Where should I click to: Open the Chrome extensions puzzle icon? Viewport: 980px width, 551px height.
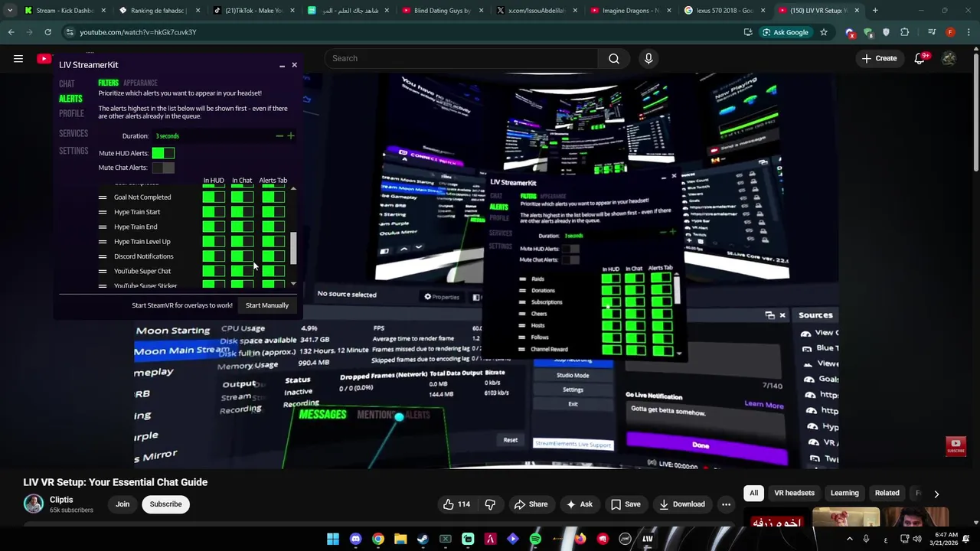[x=905, y=32]
